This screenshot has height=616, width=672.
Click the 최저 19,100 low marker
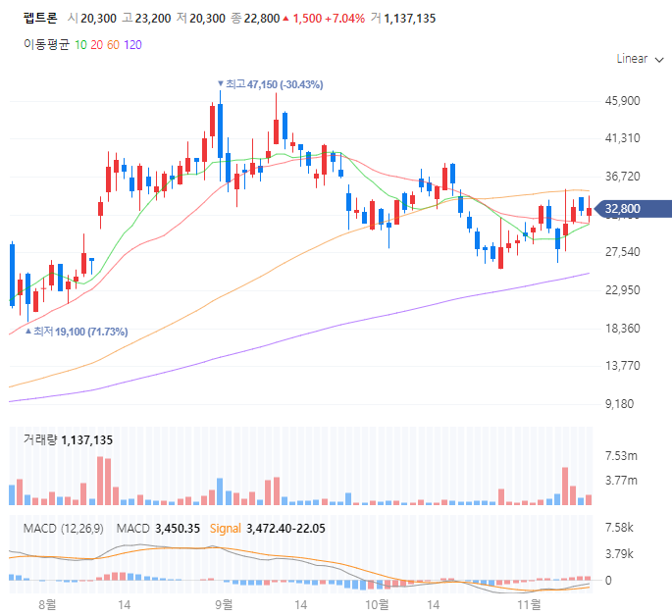77,332
